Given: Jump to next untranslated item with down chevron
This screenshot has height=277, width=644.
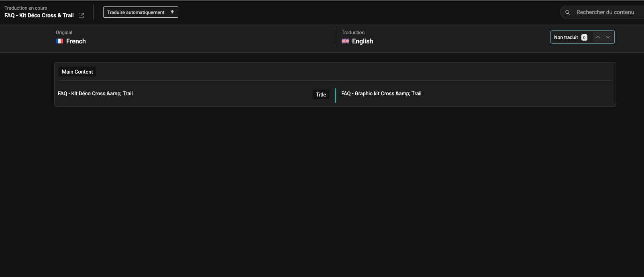Looking at the screenshot, I should tap(608, 37).
